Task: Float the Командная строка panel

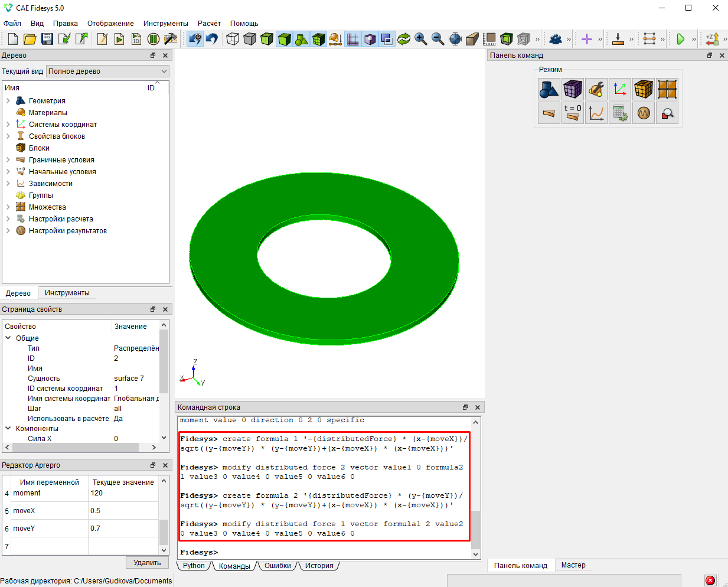Action: [465, 407]
